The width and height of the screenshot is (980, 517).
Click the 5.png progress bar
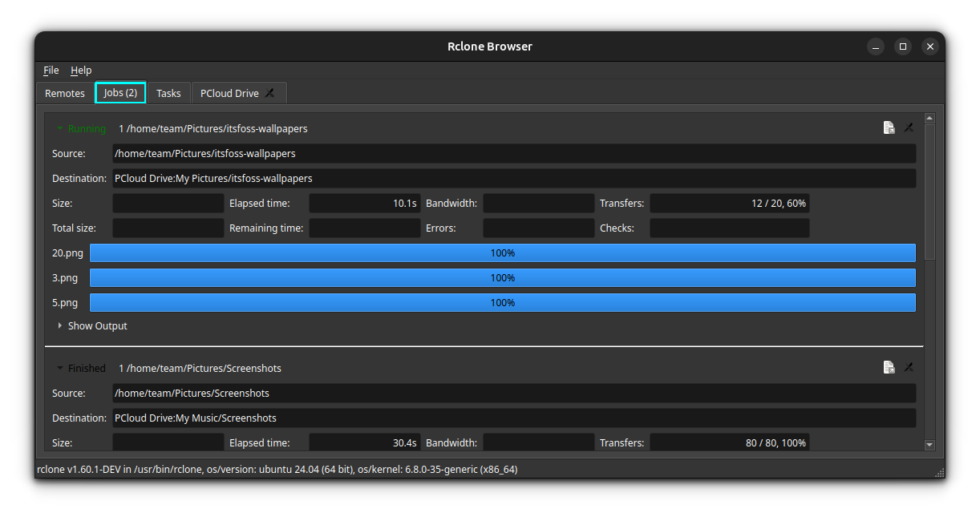503,302
